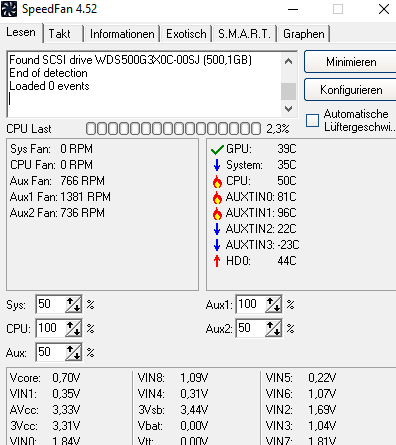Click into the CPU speed percentage field
The image size is (396, 445).
[51, 328]
